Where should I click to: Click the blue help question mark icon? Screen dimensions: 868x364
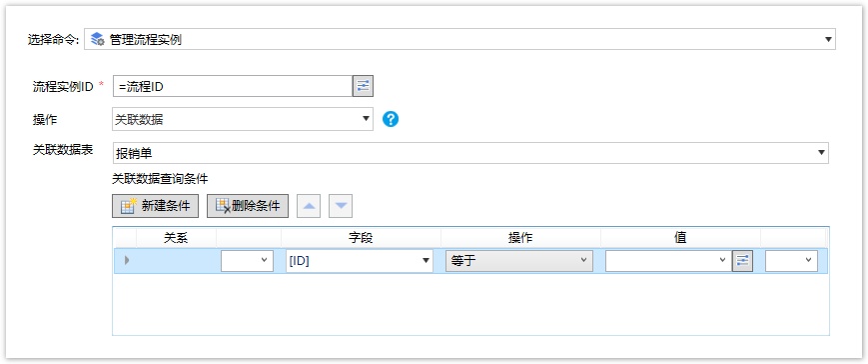pos(391,119)
